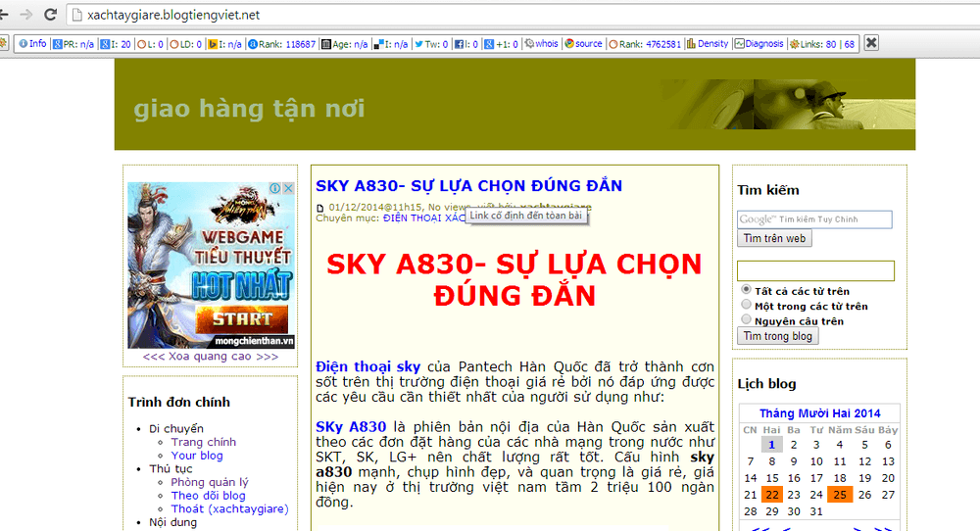Open post title SKY A830 blue link
The width and height of the screenshot is (980, 531).
468,186
